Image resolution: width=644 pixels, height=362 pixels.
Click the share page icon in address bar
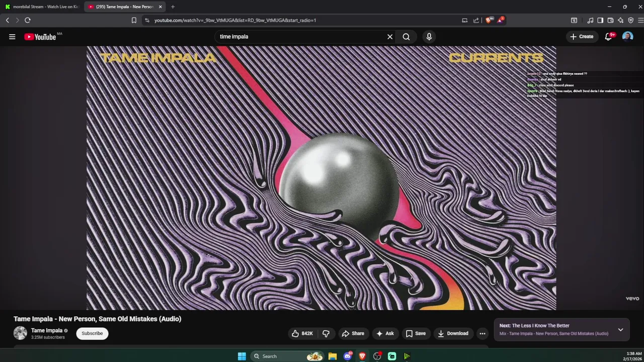tap(476, 20)
